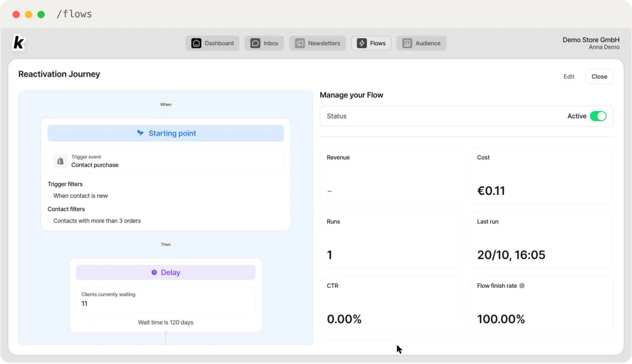
Task: Click the Last run value 20/10, 16:05
Action: click(x=511, y=255)
